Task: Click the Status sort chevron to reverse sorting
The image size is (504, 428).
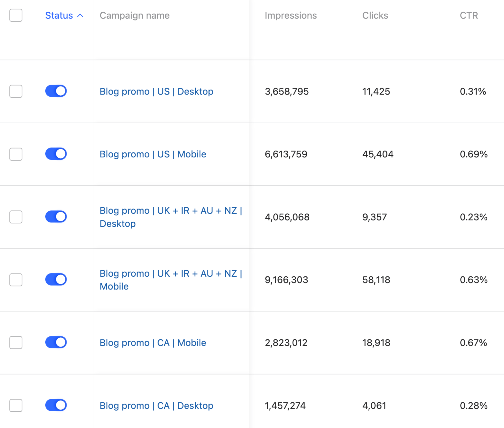Action: [80, 16]
